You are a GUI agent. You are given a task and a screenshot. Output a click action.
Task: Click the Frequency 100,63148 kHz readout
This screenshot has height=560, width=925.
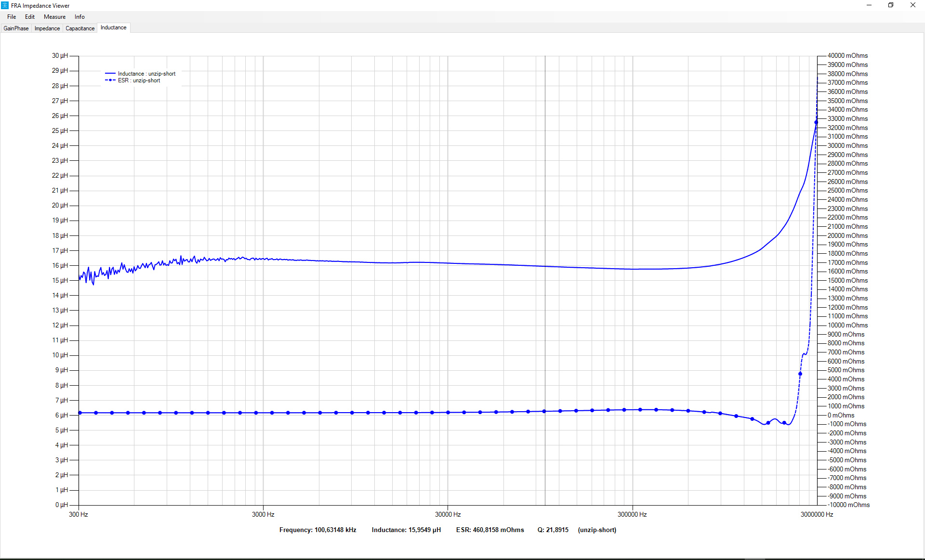318,530
